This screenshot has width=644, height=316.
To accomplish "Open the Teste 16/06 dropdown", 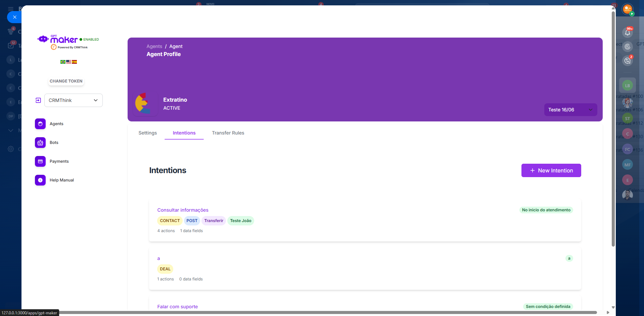I will click(570, 110).
